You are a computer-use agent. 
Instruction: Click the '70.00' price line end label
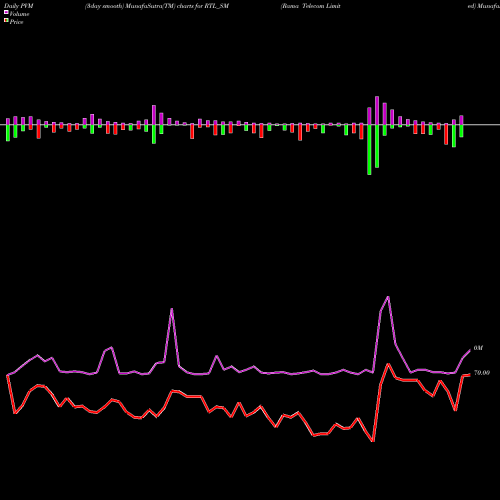tap(482, 373)
